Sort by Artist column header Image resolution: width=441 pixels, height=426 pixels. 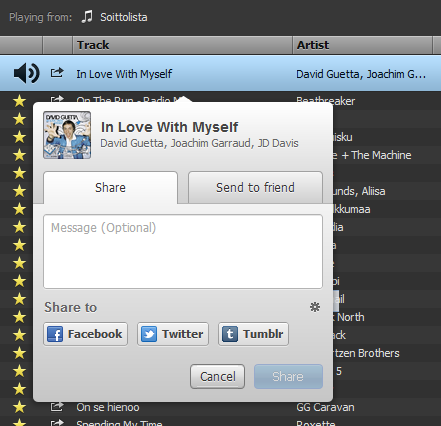tap(362, 45)
